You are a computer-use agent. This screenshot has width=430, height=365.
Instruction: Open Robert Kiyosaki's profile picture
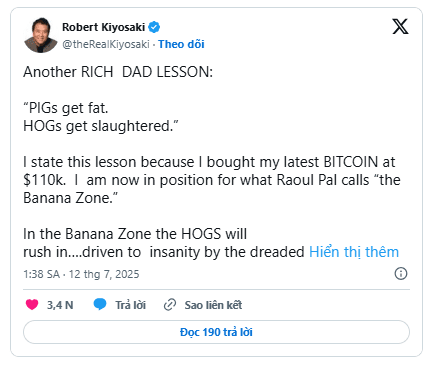tap(41, 35)
